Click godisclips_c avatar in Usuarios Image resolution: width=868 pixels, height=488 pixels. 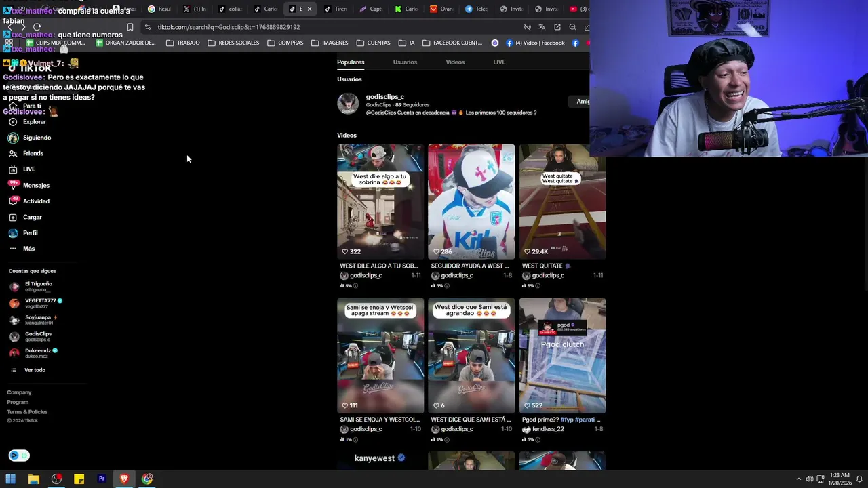click(348, 104)
